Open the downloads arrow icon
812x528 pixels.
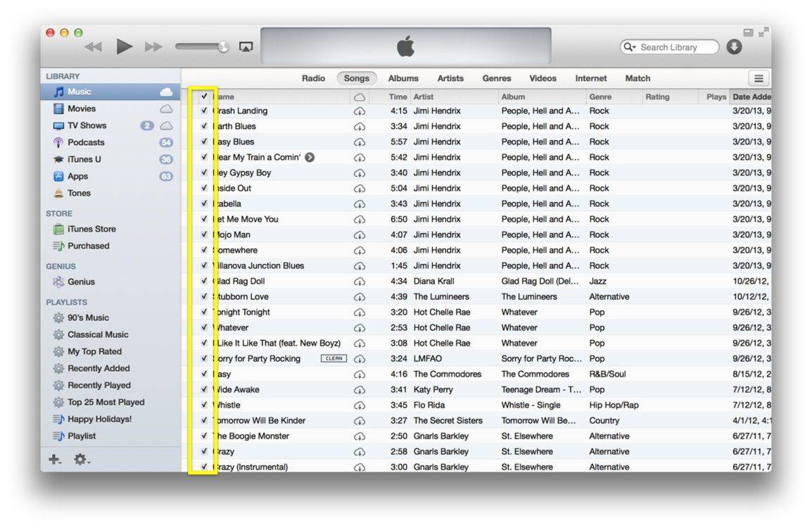[x=734, y=47]
